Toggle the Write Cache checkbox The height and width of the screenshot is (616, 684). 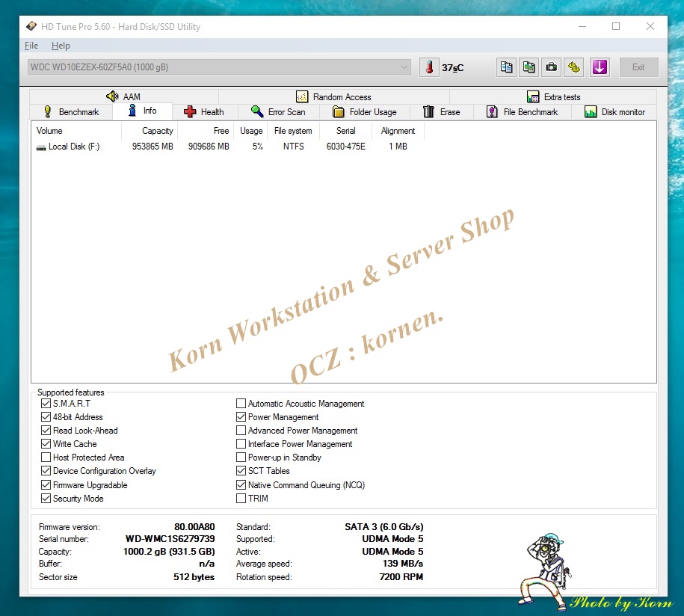coord(46,443)
